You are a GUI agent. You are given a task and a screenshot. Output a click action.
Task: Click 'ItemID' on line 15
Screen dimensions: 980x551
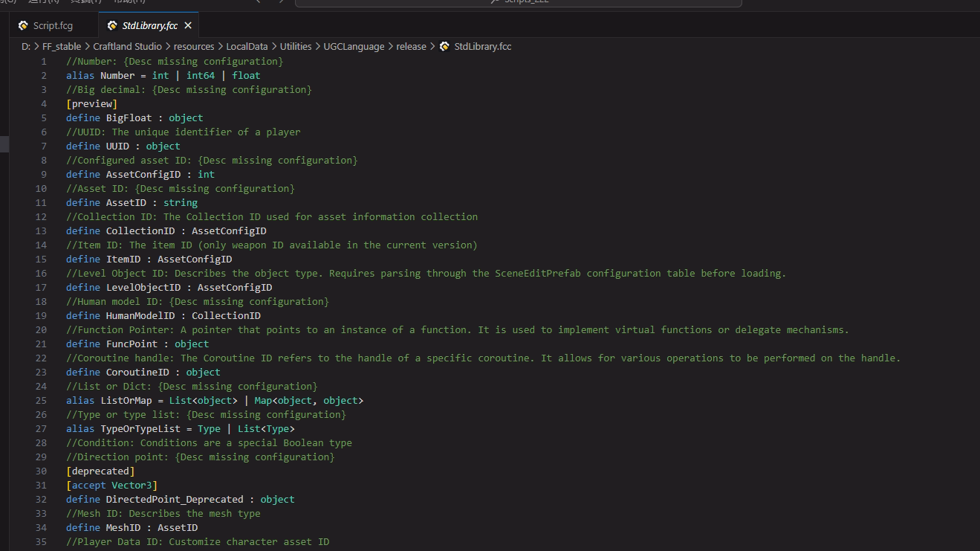(x=123, y=259)
